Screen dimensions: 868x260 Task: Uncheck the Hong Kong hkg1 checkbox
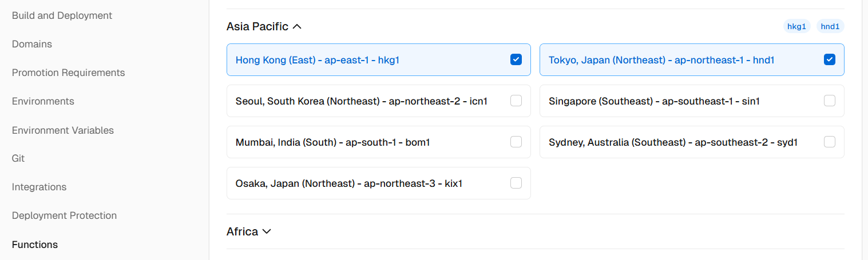click(x=516, y=59)
